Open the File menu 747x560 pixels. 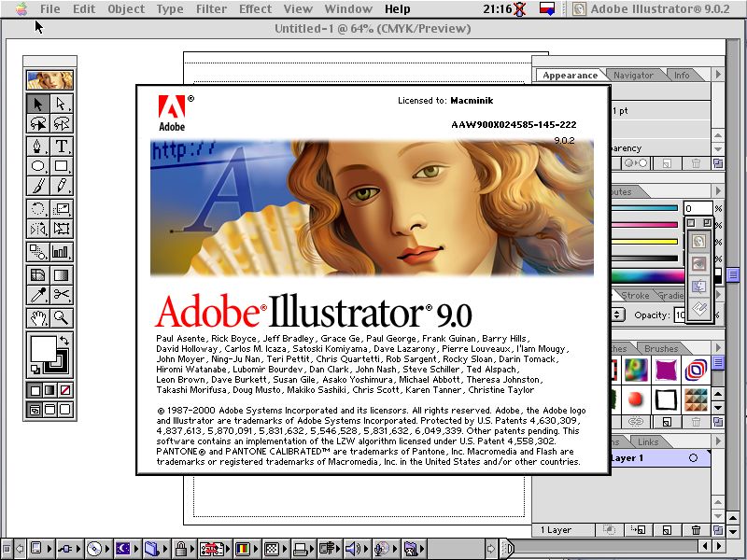(50, 8)
